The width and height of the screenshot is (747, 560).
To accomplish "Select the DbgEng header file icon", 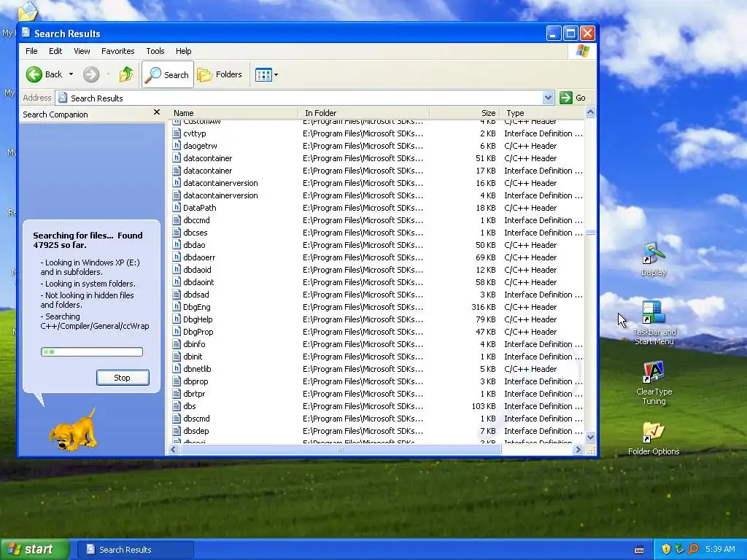I will [177, 307].
